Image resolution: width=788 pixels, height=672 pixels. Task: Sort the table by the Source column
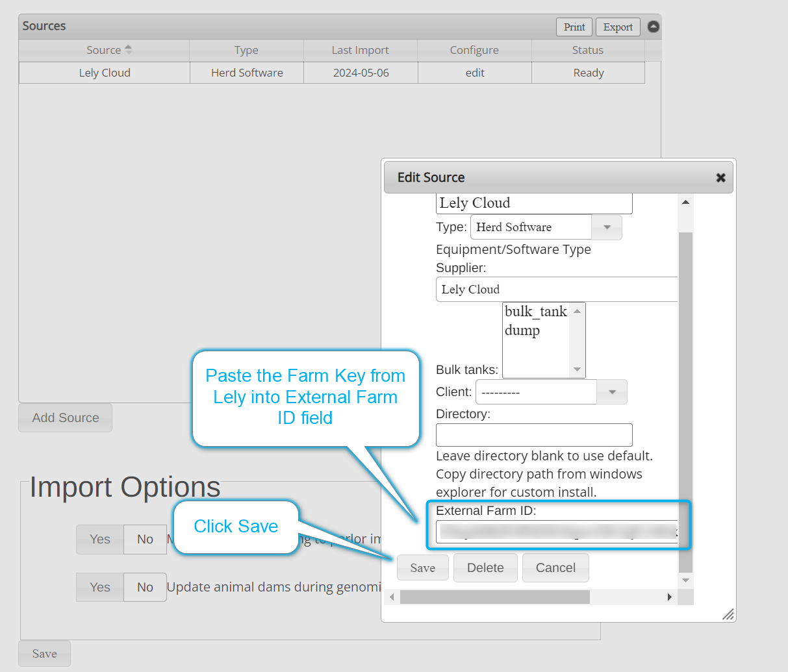[104, 50]
